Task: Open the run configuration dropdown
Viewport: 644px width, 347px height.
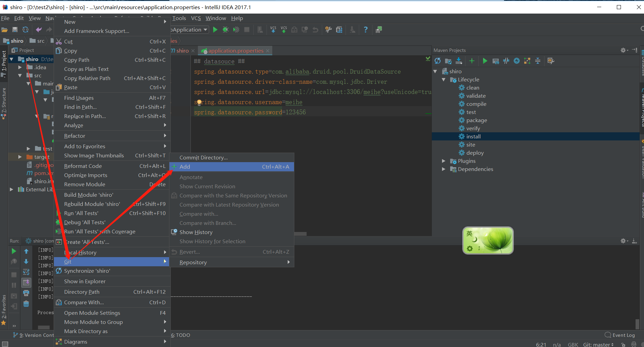Action: pyautogui.click(x=189, y=30)
